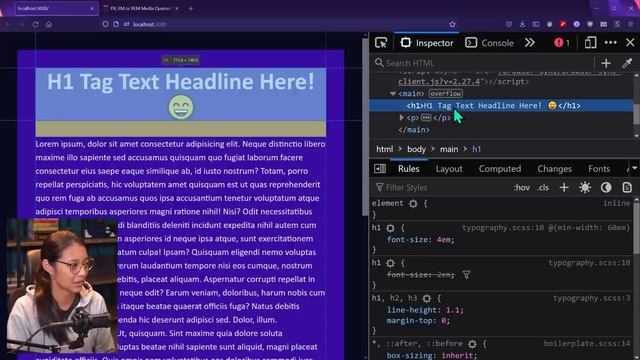Viewport: 640px width, 360px height.
Task: Toggle the three-pane inspector sidebar icon
Action: (x=380, y=169)
